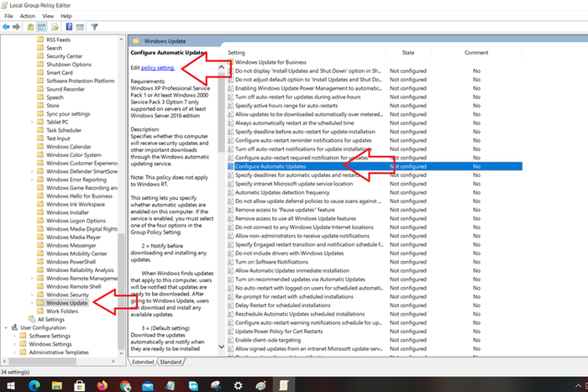The width and height of the screenshot is (588, 392).
Task: Open the Windows Update for Business folder
Action: 270,62
